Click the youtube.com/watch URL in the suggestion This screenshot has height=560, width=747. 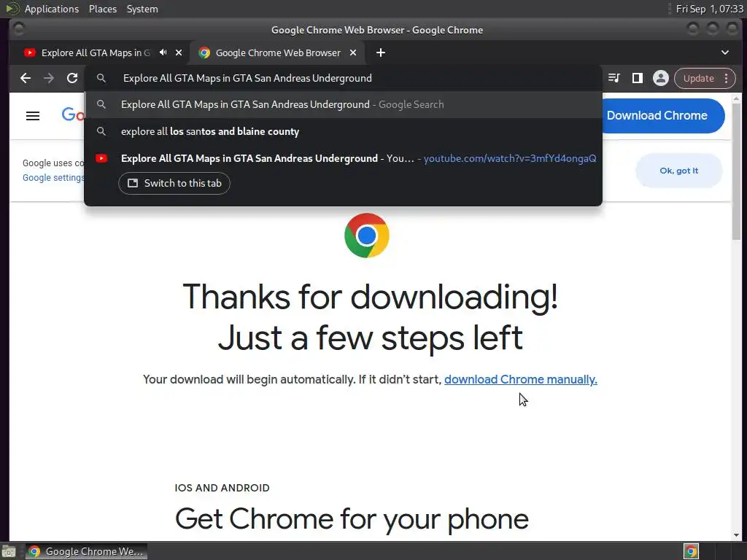[x=510, y=158]
